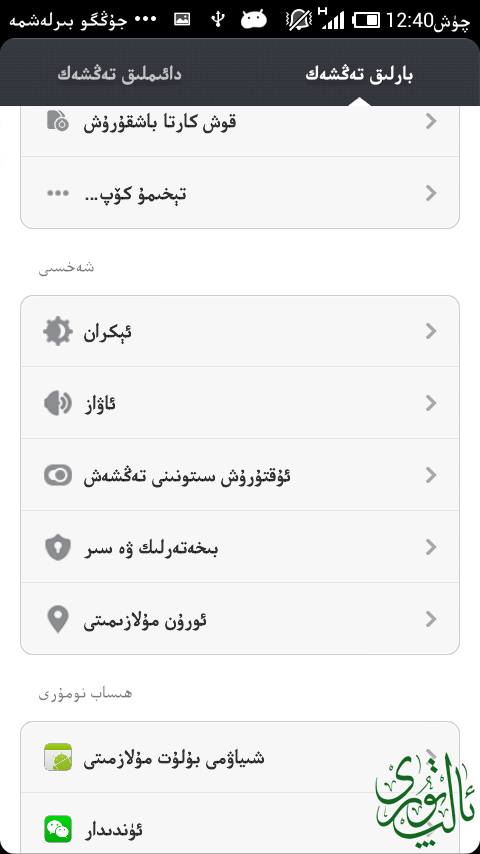Open the Xiaomi Cloud service row label
The image size is (480, 854).
(174, 758)
